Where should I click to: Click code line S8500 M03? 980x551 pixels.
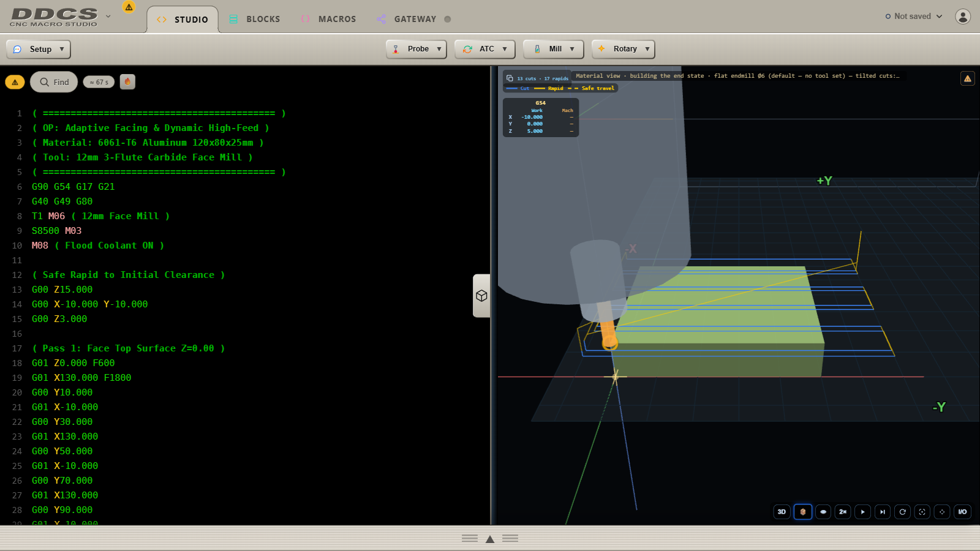tap(56, 231)
